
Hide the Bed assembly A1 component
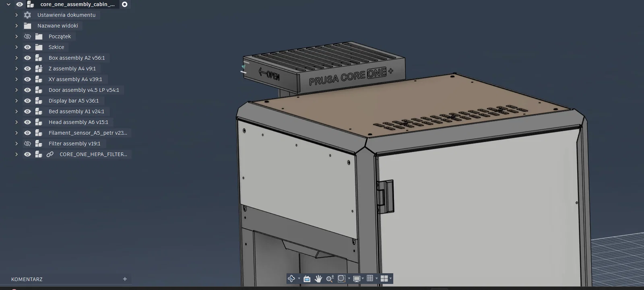pos(27,111)
